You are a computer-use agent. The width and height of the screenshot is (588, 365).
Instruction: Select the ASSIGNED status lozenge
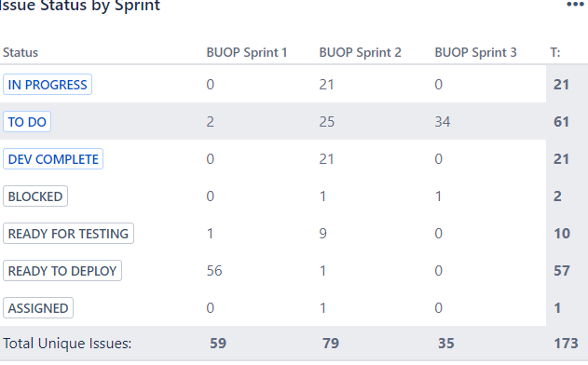pos(38,308)
